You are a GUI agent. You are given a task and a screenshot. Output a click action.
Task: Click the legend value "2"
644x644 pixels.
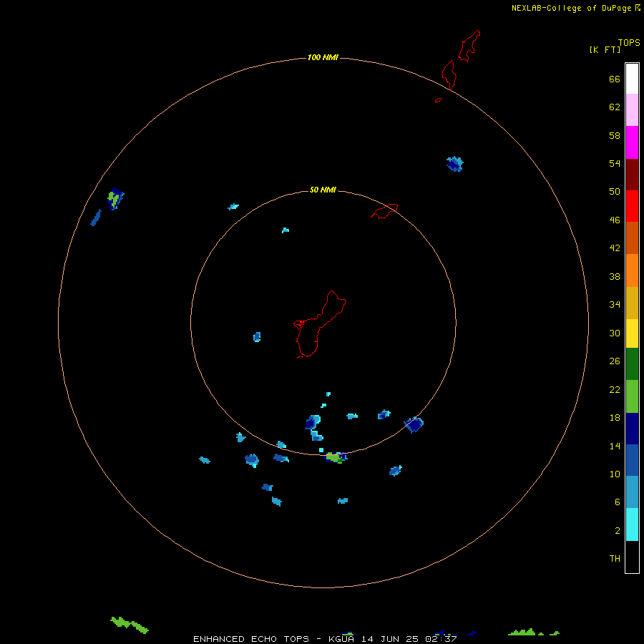click(x=618, y=531)
